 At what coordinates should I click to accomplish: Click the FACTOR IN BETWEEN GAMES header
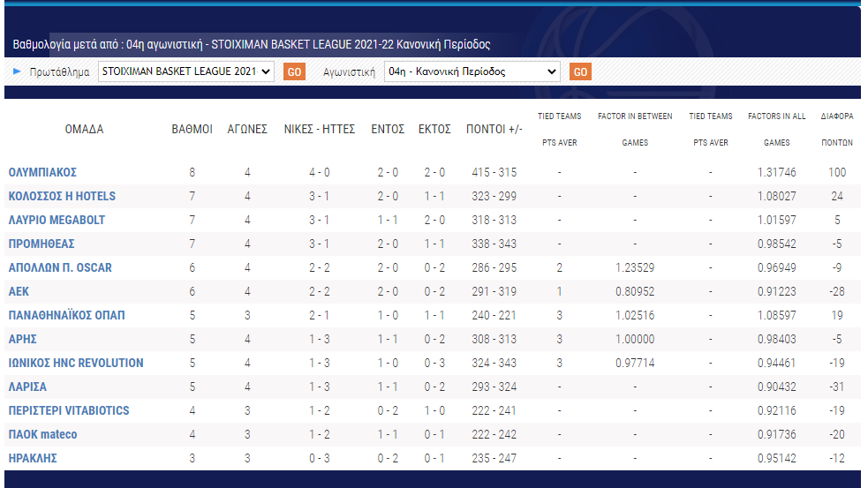[x=635, y=129]
